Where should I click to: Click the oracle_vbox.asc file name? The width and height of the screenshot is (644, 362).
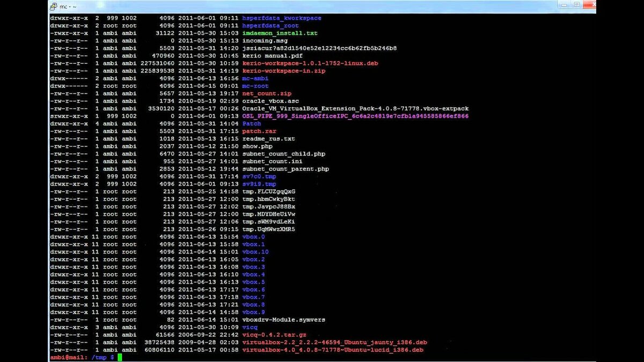pyautogui.click(x=270, y=101)
